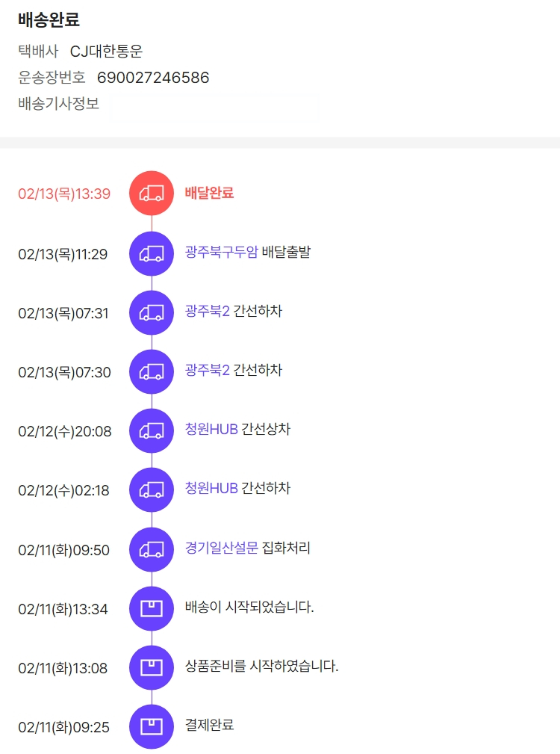The image size is (560, 754).
Task: Open the 광주북2 link in the 07:30 entry
Action: [x=208, y=370]
